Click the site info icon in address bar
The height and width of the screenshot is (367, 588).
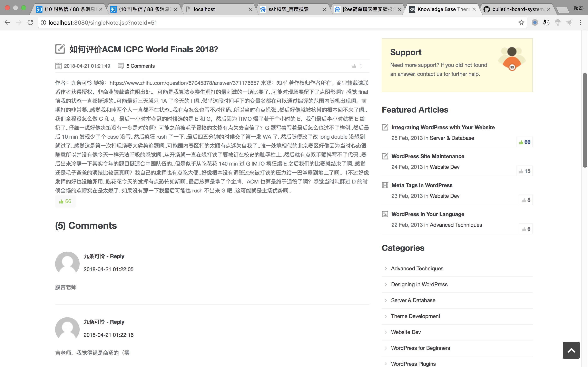click(x=43, y=23)
